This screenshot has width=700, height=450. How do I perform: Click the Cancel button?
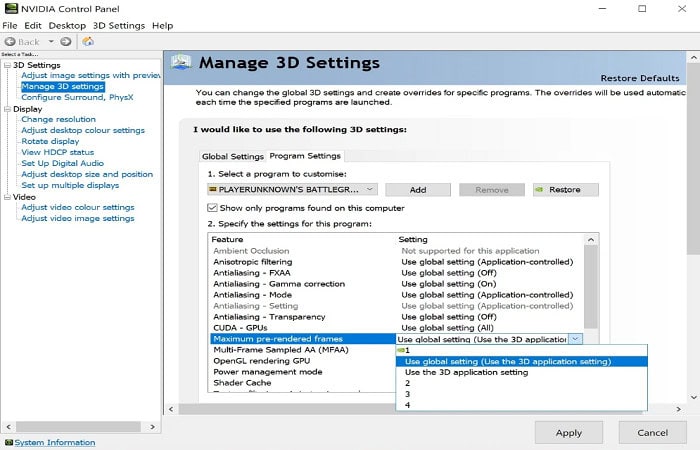tap(652, 433)
